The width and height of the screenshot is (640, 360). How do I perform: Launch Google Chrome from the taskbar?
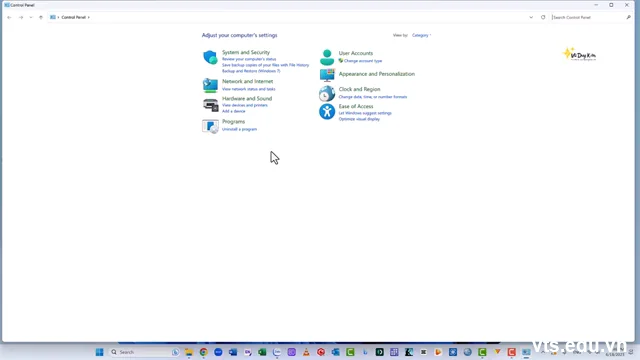click(x=203, y=352)
